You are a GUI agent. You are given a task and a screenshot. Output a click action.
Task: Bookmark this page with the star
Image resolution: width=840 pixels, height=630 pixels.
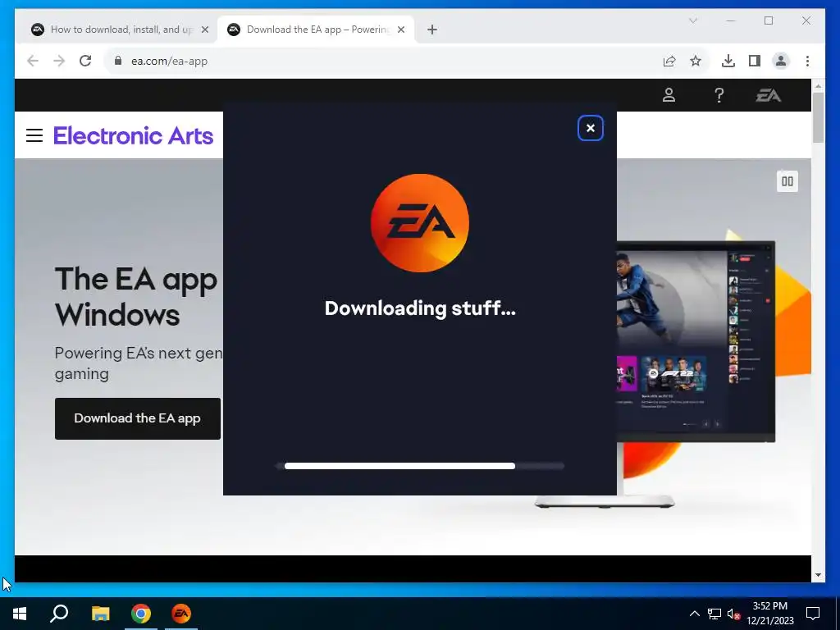click(x=696, y=61)
